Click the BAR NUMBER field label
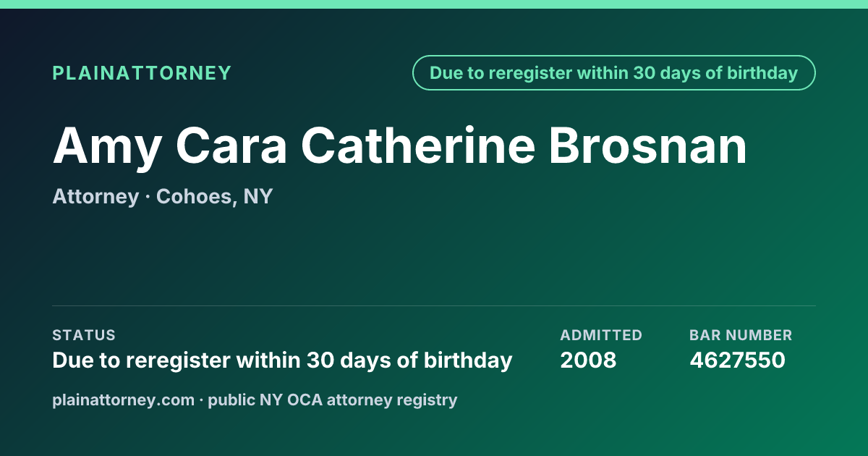 point(741,335)
